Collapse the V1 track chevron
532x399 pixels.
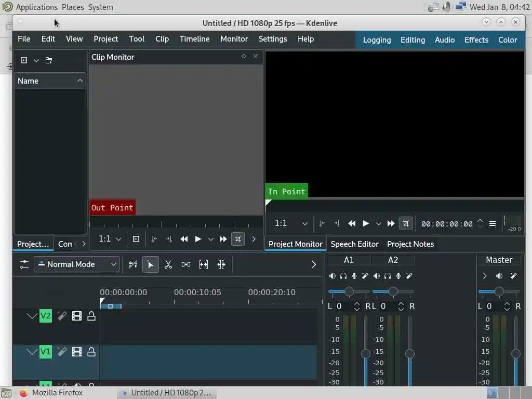pyautogui.click(x=32, y=352)
